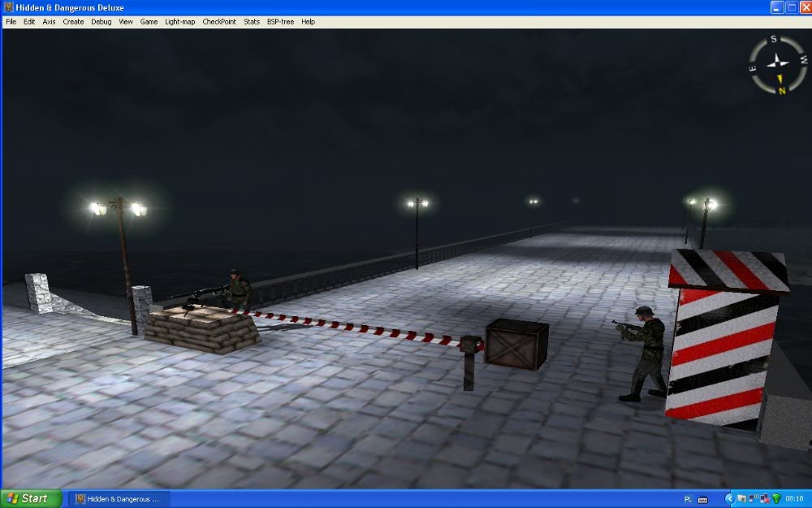
Task: Minimize the Hidden & Dangerous Deluxe window
Action: click(777, 7)
